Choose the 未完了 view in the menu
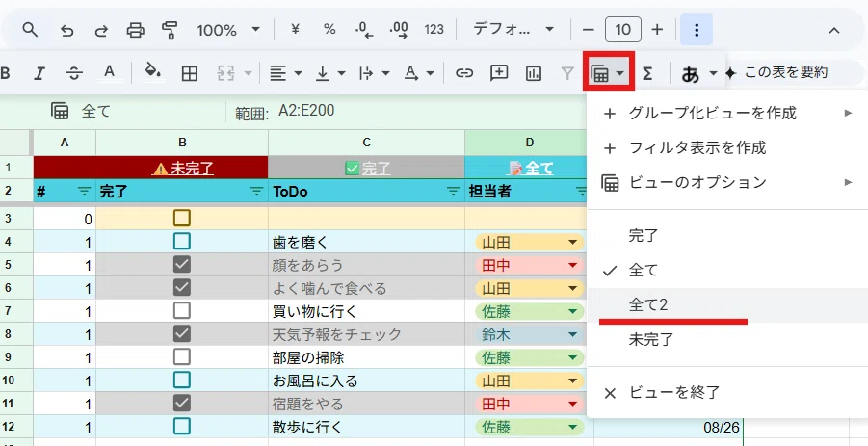868x446 pixels. [727, 339]
